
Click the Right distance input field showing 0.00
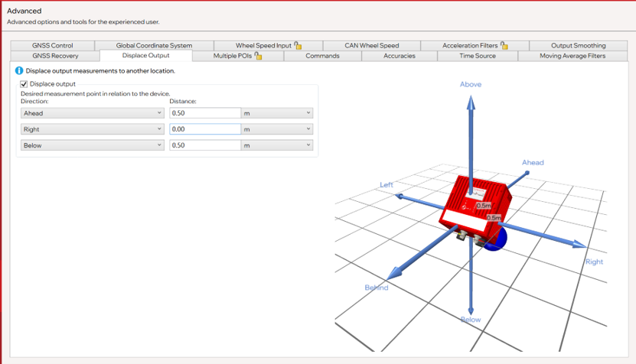point(205,129)
